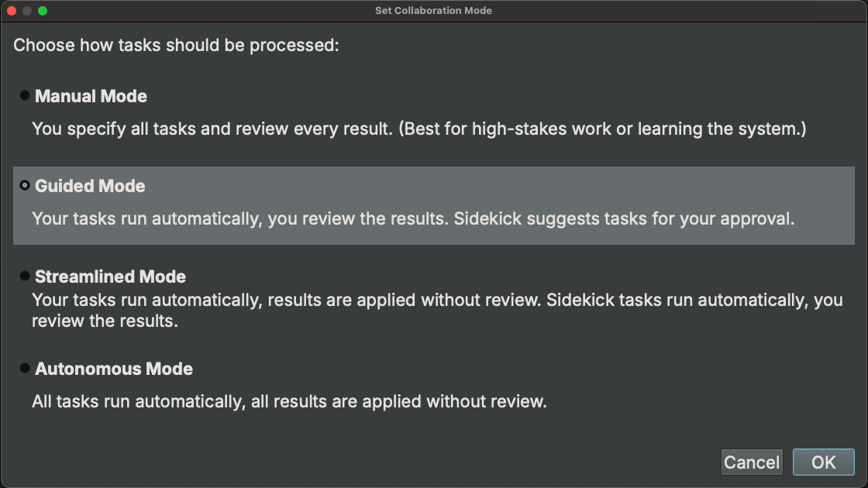Choose the Guided Mode radio button
868x488 pixels.
25,186
